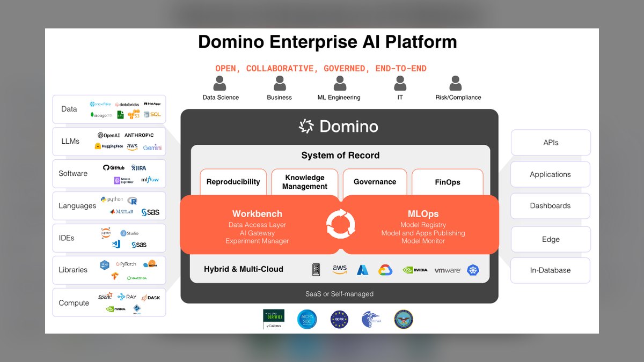Click the MongoDB logo
This screenshot has height=362, width=644.
pyautogui.click(x=101, y=115)
